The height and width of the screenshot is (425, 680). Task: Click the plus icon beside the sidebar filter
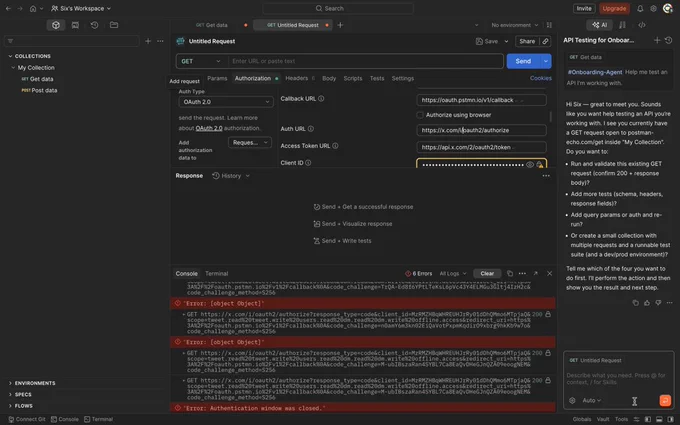[x=148, y=41]
